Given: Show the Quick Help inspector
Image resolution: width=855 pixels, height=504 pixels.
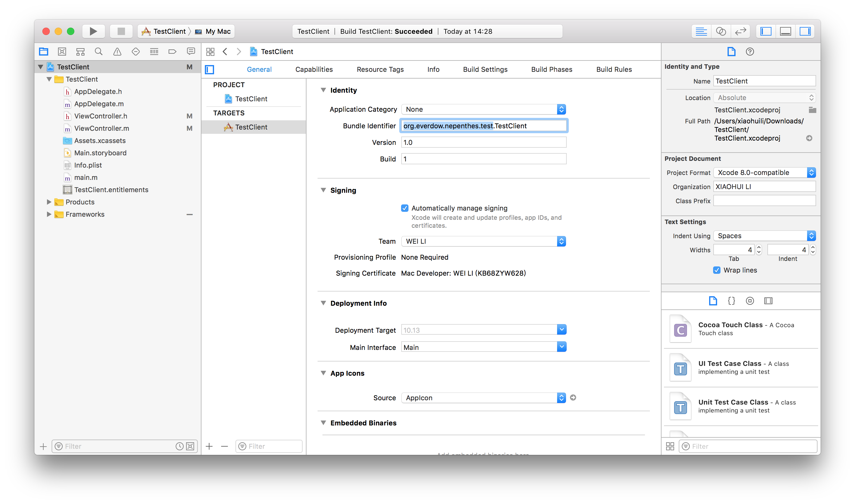Looking at the screenshot, I should coord(750,52).
